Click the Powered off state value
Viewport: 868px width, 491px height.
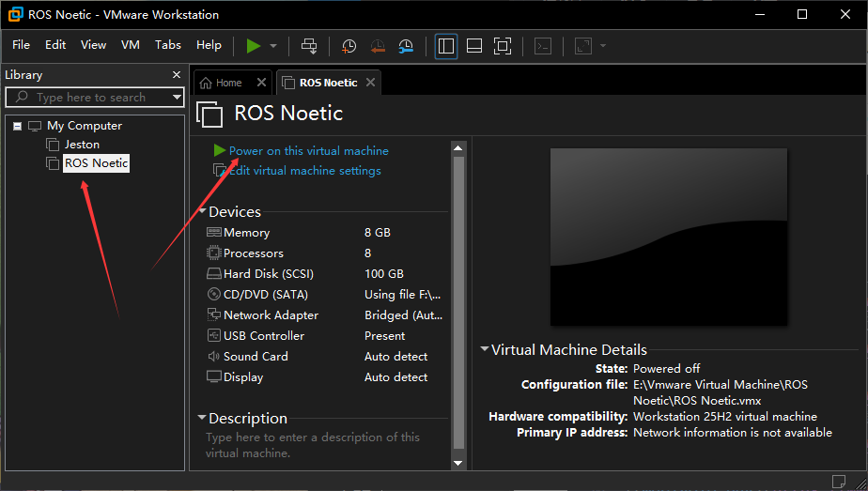667,369
